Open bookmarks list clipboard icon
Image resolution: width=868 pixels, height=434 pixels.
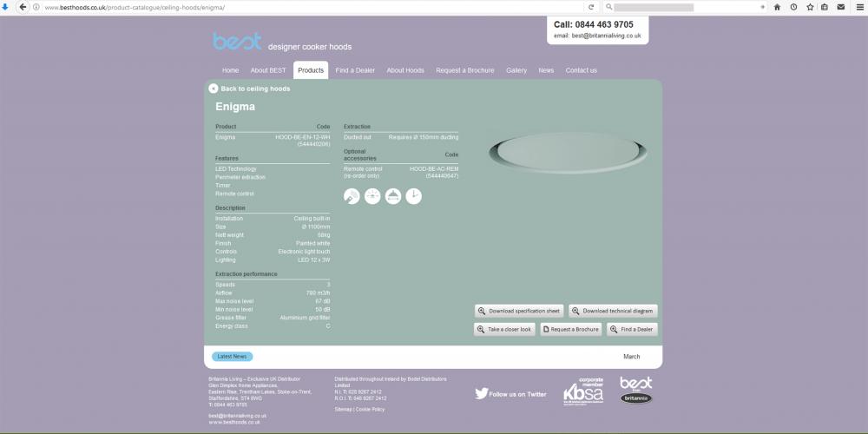[x=825, y=7]
